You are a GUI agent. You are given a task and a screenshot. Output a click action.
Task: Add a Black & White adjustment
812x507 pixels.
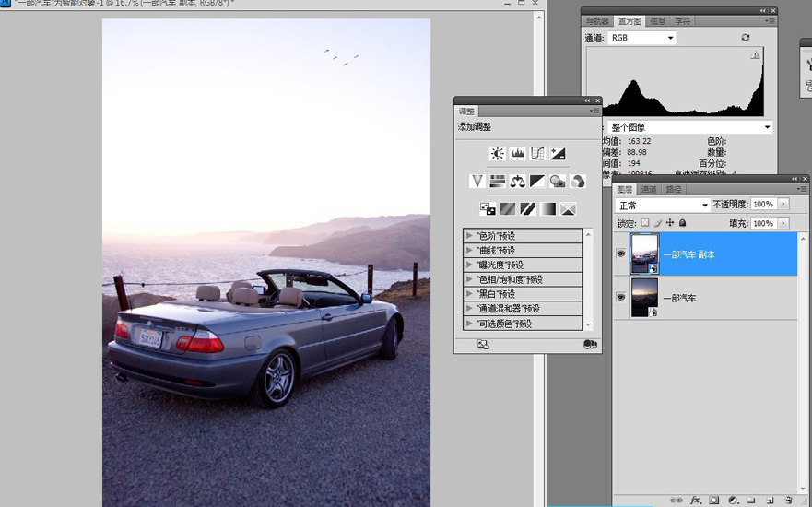537,181
